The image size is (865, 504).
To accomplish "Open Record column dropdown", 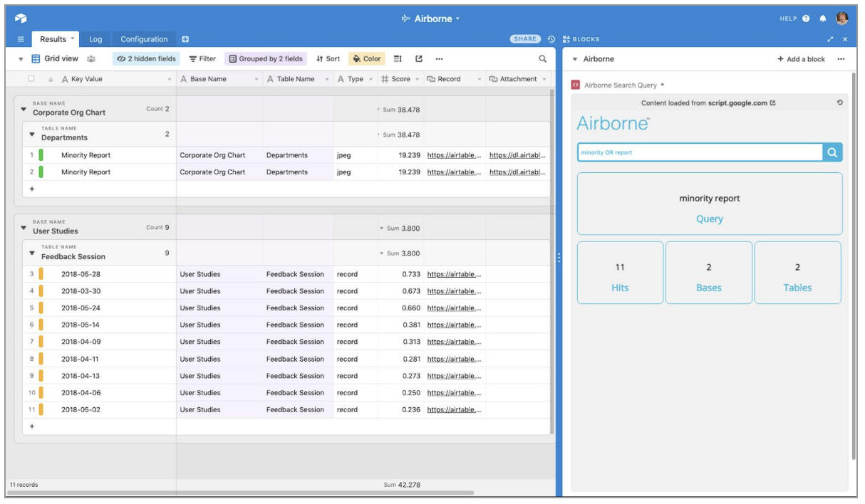I will coord(480,79).
